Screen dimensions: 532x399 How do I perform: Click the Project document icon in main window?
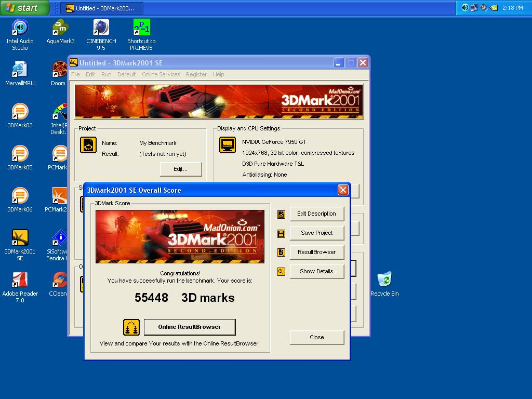tap(88, 145)
